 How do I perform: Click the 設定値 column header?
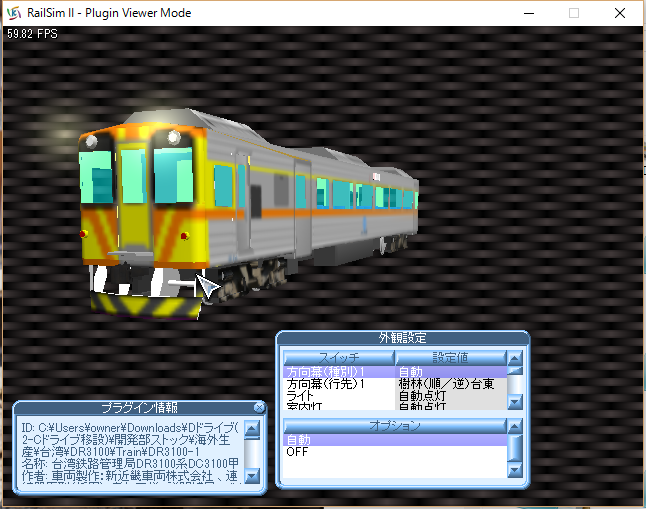tap(451, 358)
